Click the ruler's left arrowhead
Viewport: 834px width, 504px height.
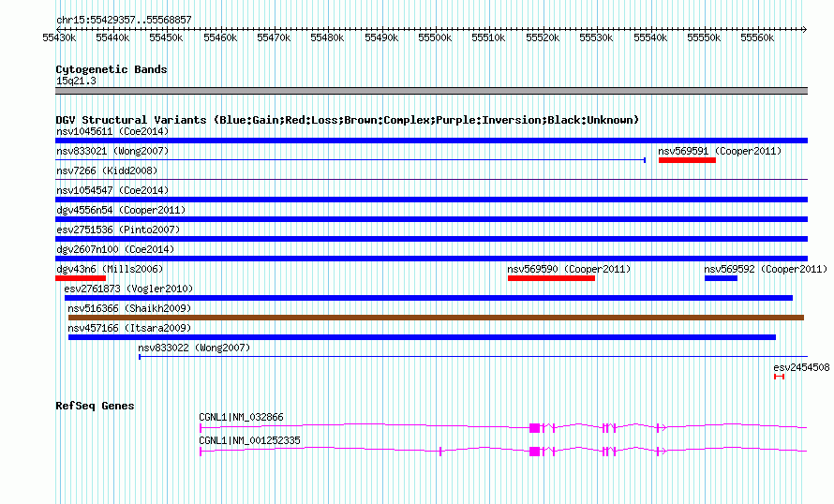58,29
